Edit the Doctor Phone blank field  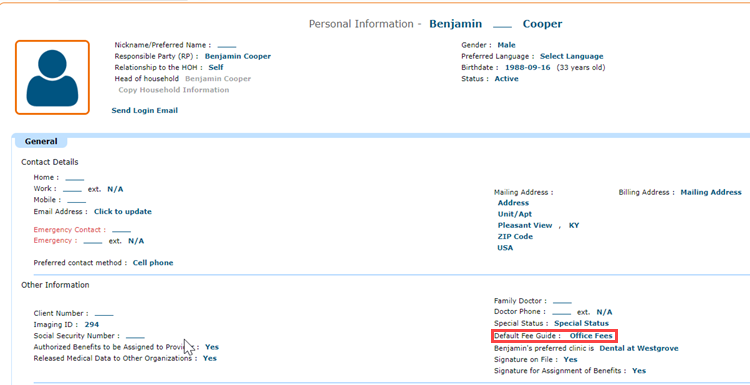click(562, 312)
